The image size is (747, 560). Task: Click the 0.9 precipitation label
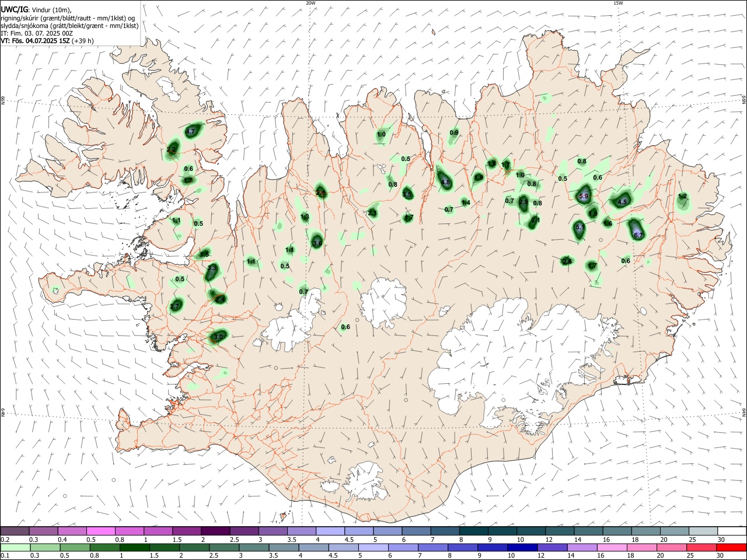[454, 133]
